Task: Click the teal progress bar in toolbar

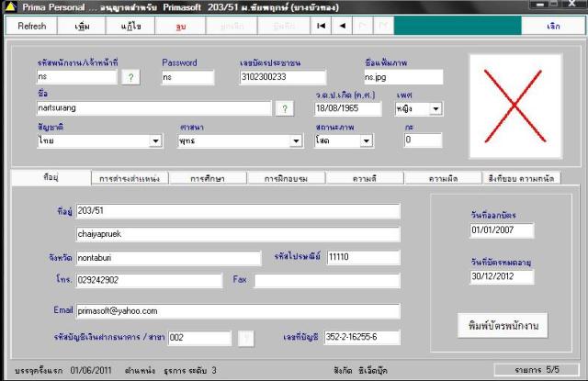Action: [458, 26]
